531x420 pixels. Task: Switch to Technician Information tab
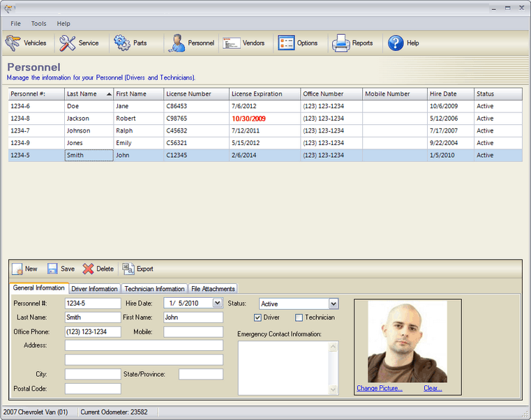[154, 289]
